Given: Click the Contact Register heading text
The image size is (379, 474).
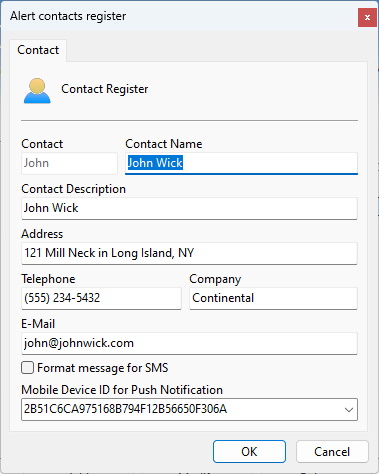Looking at the screenshot, I should (105, 89).
